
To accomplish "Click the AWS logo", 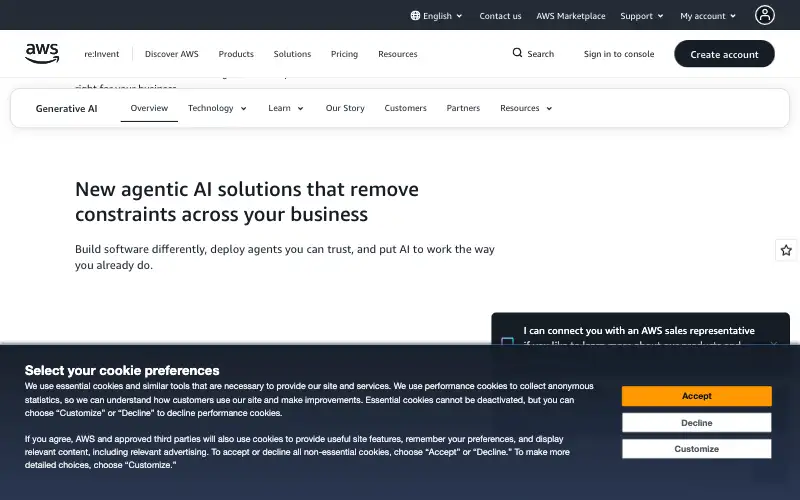I will tap(42, 54).
